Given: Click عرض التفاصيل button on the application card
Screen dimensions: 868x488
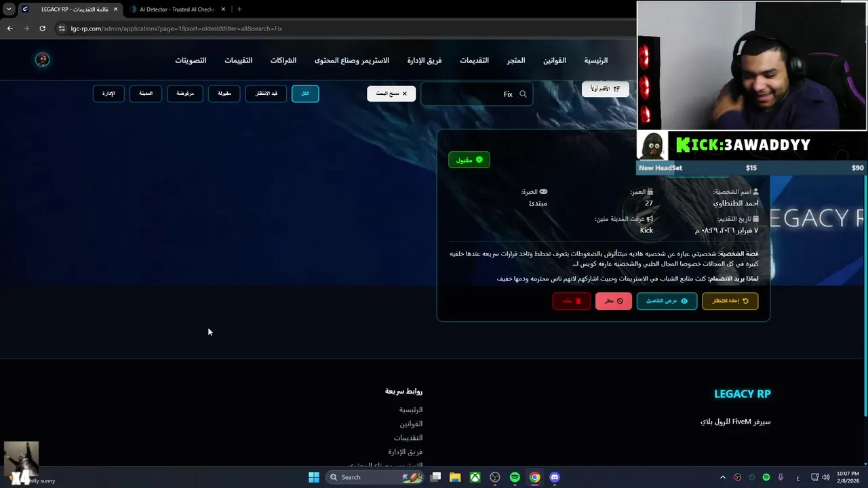Looking at the screenshot, I should [667, 301].
